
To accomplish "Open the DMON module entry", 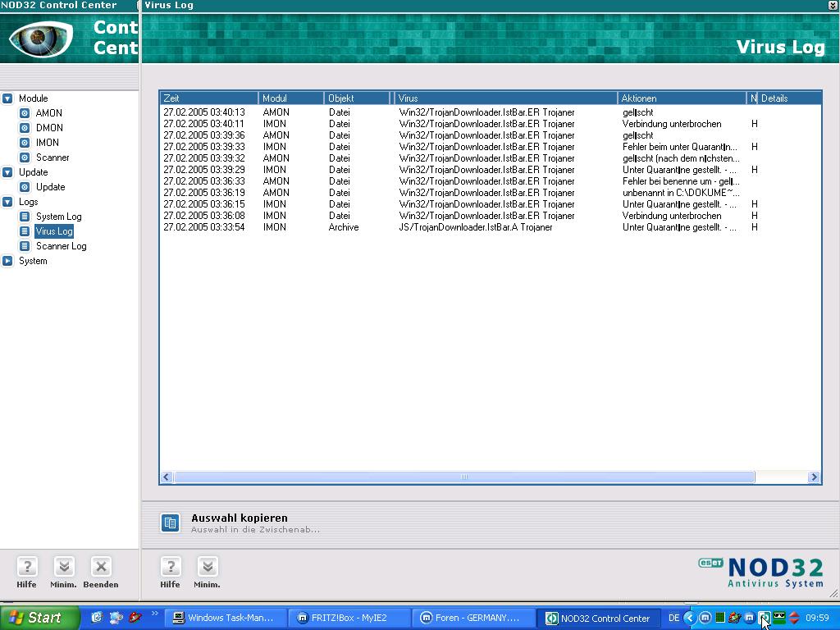I will pyautogui.click(x=49, y=128).
